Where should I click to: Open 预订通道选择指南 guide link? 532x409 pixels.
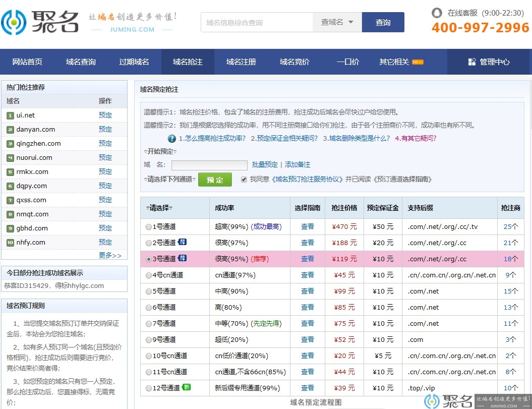[402, 179]
